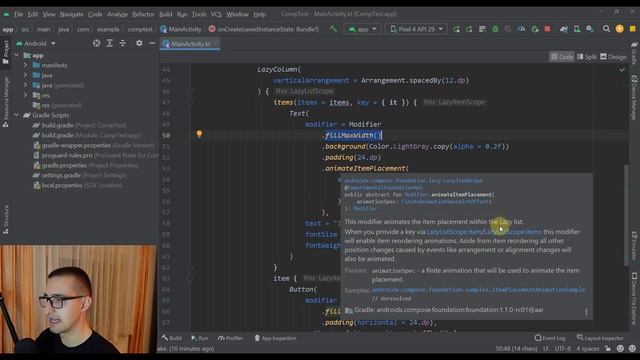
Task: Click the MainActivity breadcrumb in navigation bar
Action: tap(181, 29)
